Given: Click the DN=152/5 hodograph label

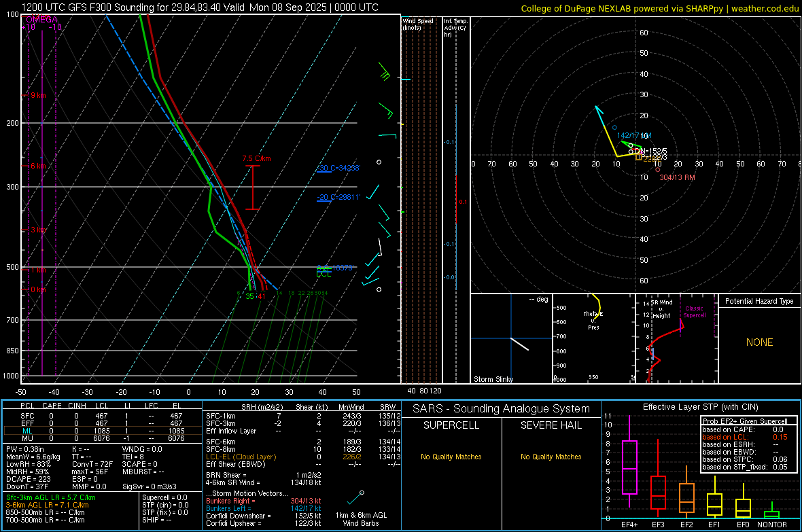Looking at the screenshot, I should tap(650, 151).
